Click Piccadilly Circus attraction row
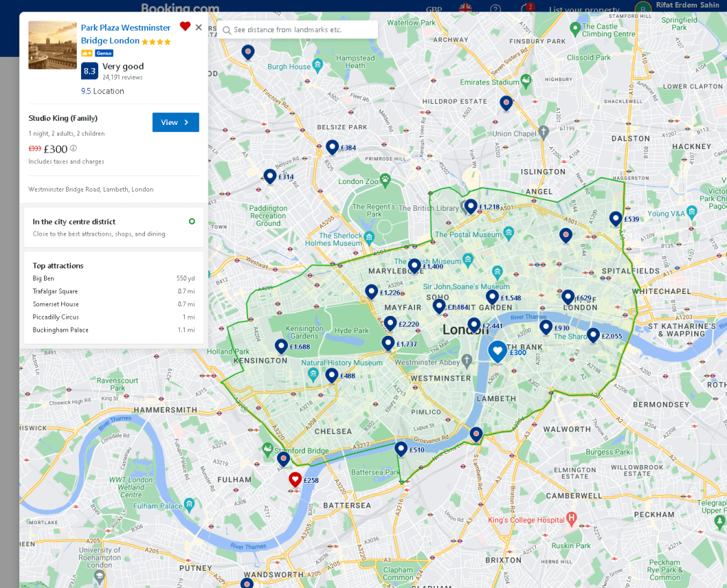Screen dimensions: 727x588 pos(114,317)
